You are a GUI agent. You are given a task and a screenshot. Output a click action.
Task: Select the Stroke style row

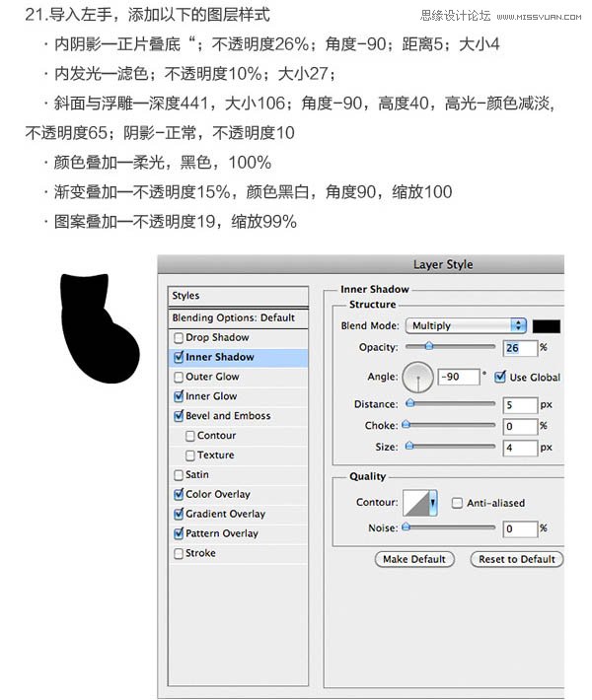point(238,553)
